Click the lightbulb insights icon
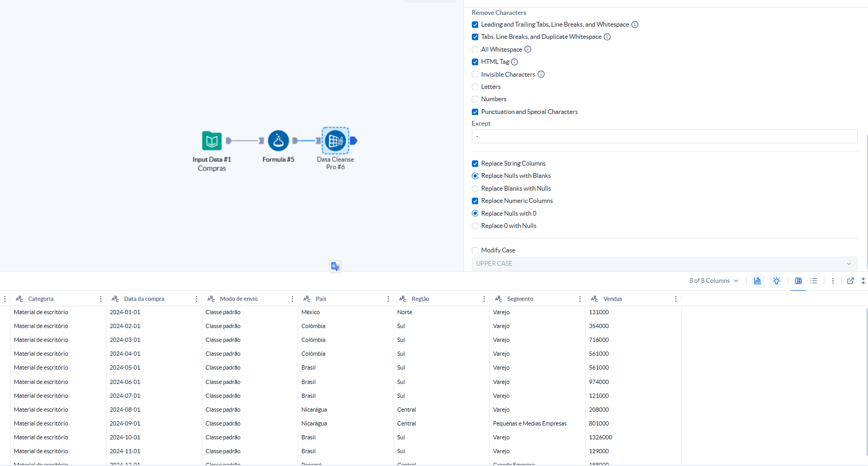 (x=776, y=281)
